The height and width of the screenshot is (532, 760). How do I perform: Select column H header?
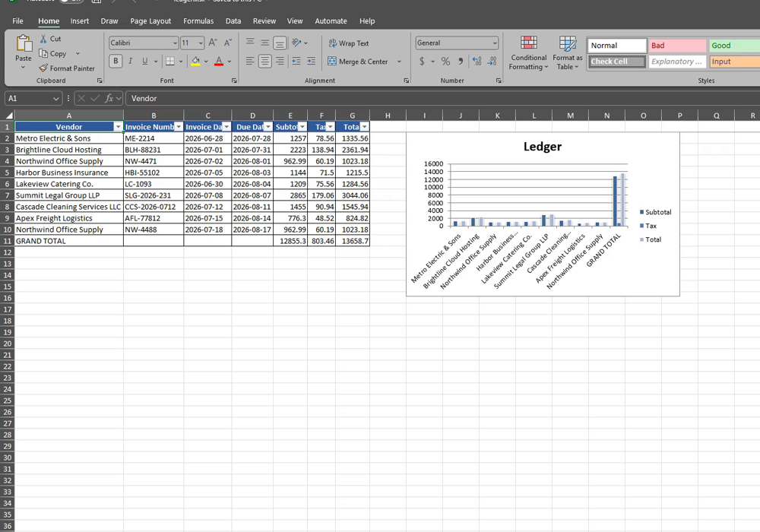[x=388, y=116]
